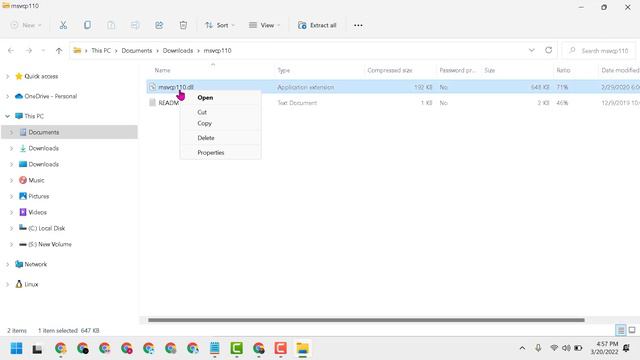Select Music in the navigation pane
Image resolution: width=640 pixels, height=360 pixels.
pyautogui.click(x=36, y=180)
